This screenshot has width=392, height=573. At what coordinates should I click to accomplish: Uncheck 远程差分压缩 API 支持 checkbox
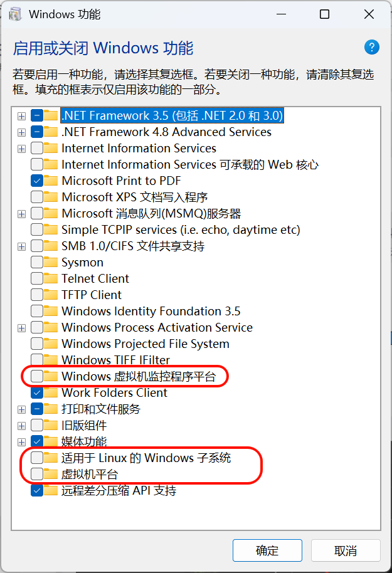click(x=37, y=490)
